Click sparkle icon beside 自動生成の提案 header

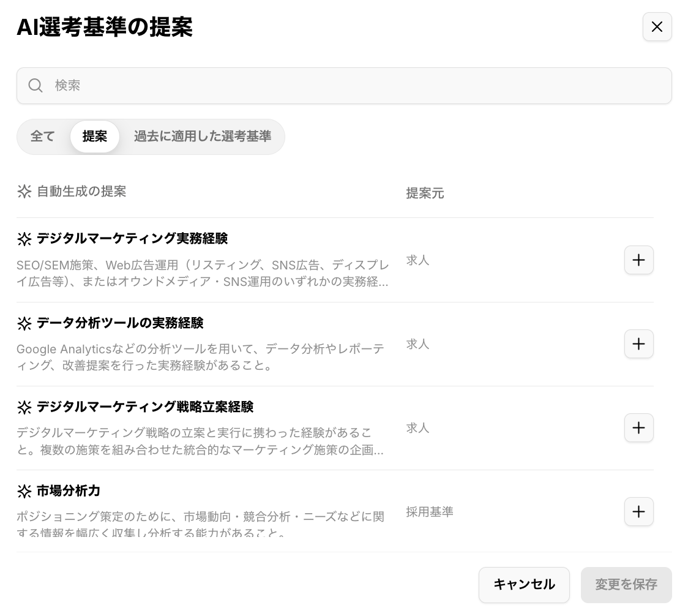click(24, 192)
